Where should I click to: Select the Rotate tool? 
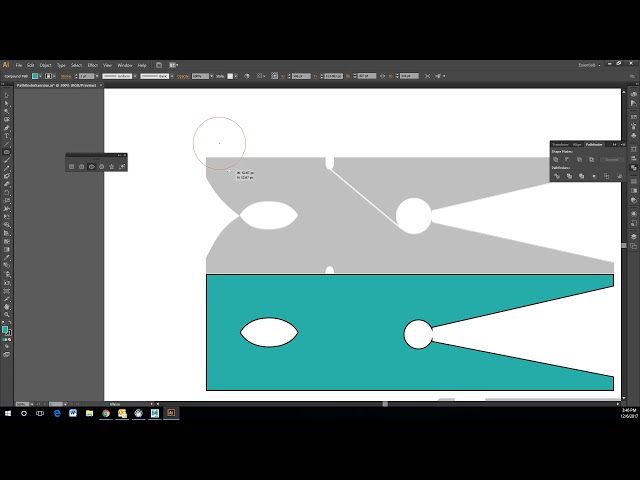[7, 192]
